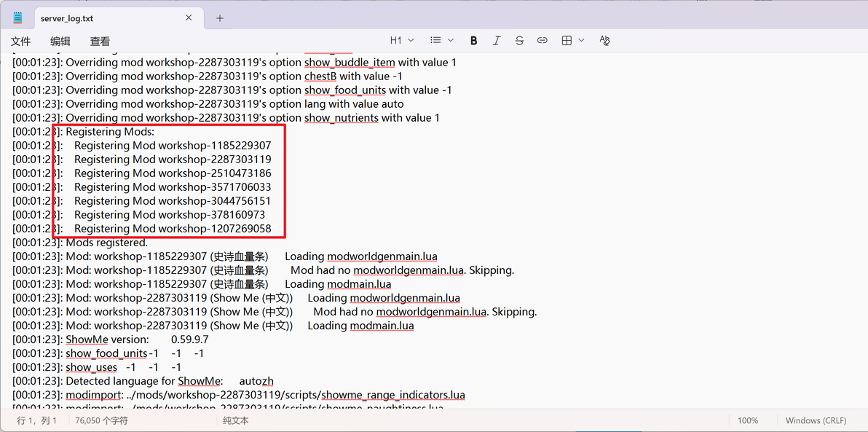
Task: Expand the H1 heading dropdown
Action: click(x=403, y=40)
